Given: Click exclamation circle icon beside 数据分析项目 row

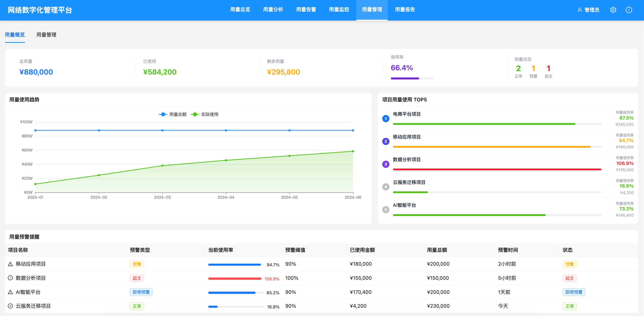Looking at the screenshot, I should click(10, 278).
